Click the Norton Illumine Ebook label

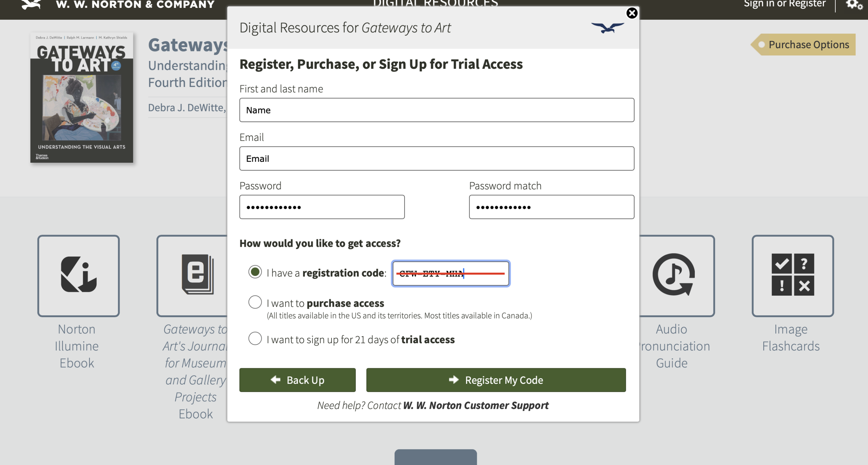[77, 346]
